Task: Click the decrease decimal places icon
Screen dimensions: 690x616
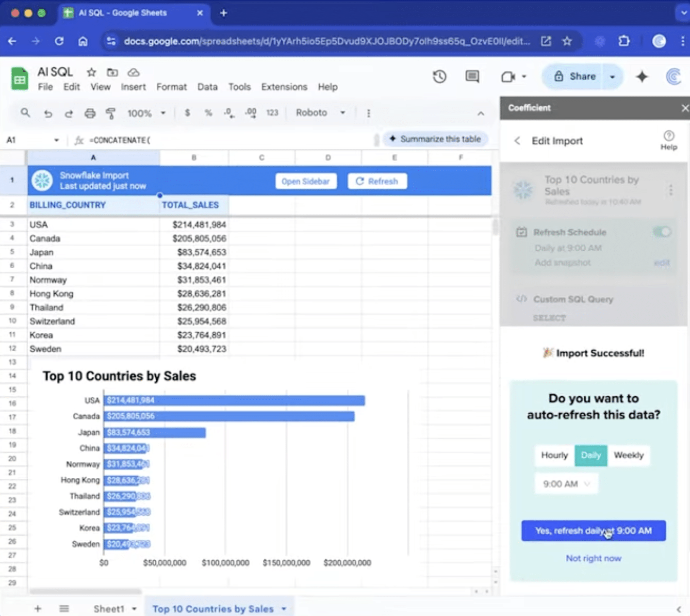Action: pyautogui.click(x=229, y=113)
